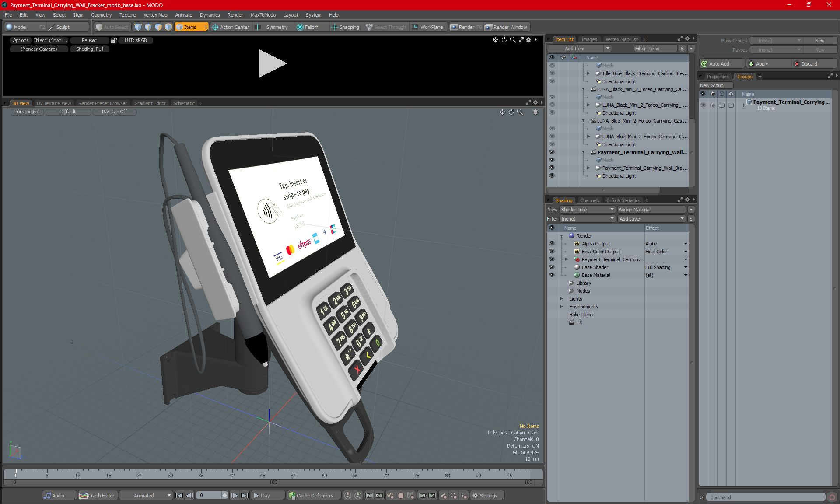Expand Payment_Terminal_Carryin material item
The image size is (840, 504).
point(567,259)
